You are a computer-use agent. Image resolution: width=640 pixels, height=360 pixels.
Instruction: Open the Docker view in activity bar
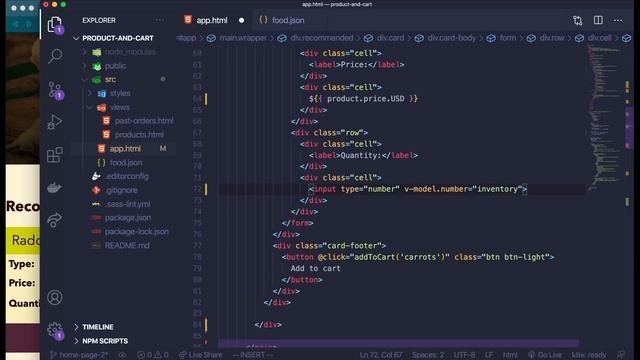[55, 187]
